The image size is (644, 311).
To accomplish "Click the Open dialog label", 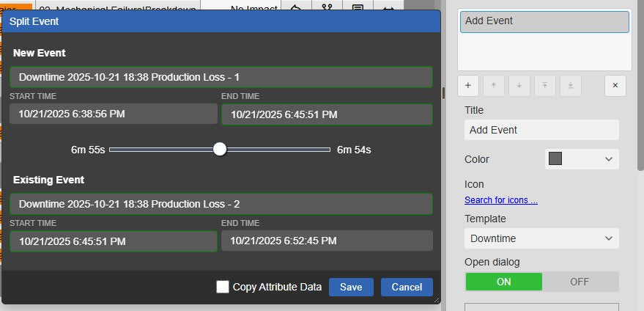I will click(x=492, y=262).
